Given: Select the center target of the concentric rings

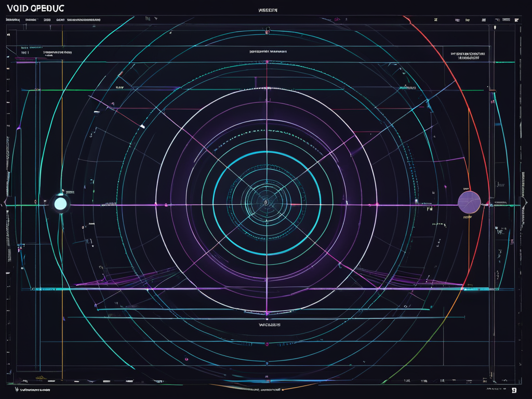Looking at the screenshot, I should pyautogui.click(x=265, y=202).
